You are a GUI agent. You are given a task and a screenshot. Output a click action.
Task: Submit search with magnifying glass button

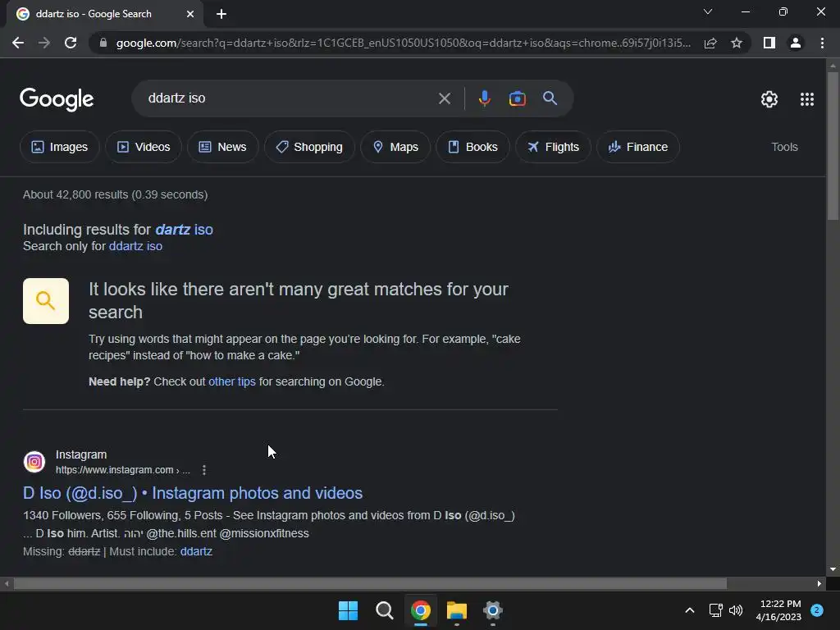[550, 98]
